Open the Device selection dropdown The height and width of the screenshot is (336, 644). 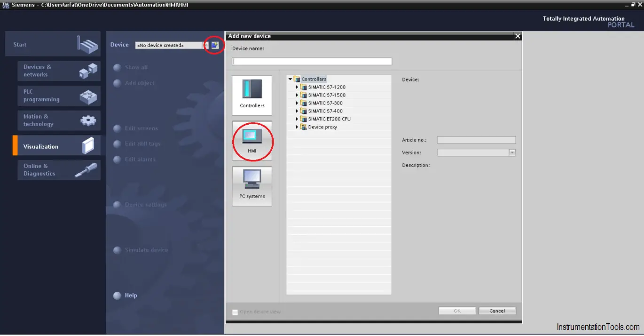pyautogui.click(x=205, y=45)
